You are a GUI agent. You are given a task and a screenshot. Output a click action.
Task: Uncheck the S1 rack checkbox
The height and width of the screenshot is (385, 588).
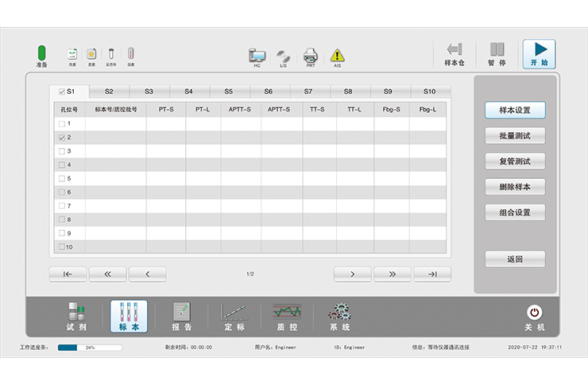(x=62, y=91)
